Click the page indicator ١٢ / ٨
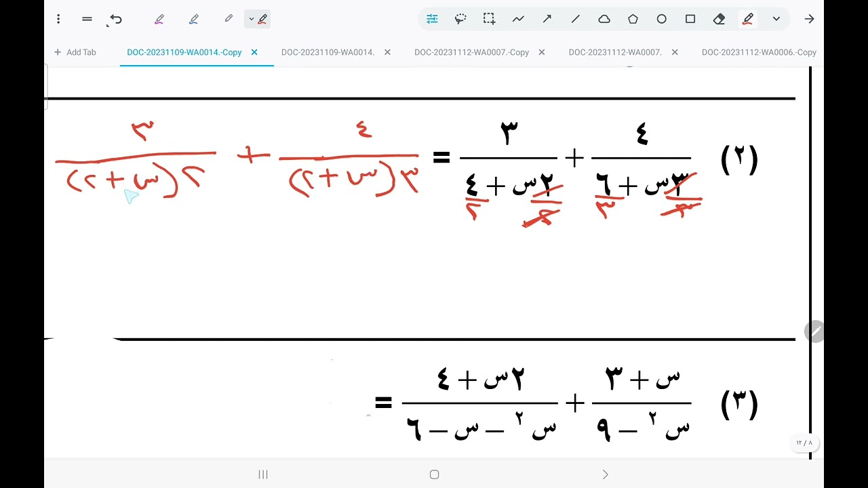The width and height of the screenshot is (868, 488). (804, 443)
